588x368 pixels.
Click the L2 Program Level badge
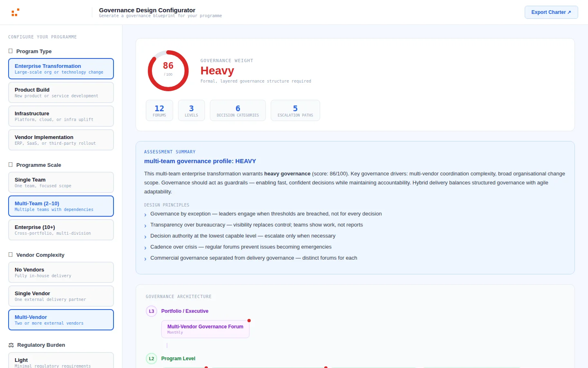151,359
